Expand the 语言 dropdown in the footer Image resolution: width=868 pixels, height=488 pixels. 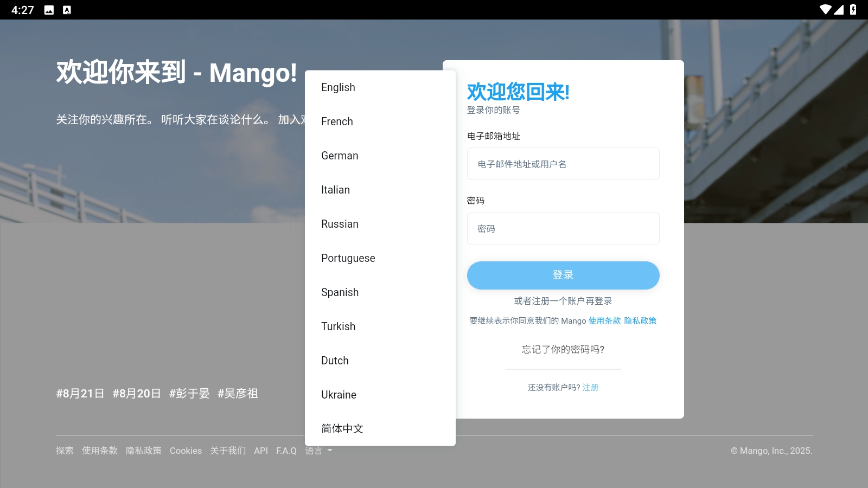[319, 451]
